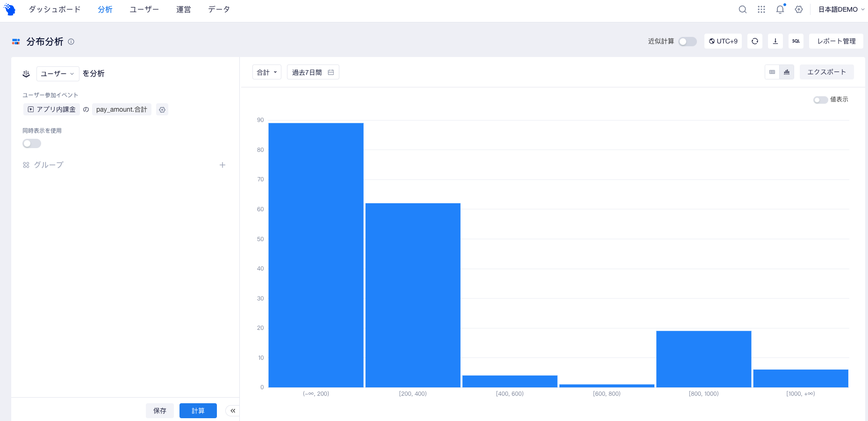Go to 運営 menu
868x421 pixels.
184,9
